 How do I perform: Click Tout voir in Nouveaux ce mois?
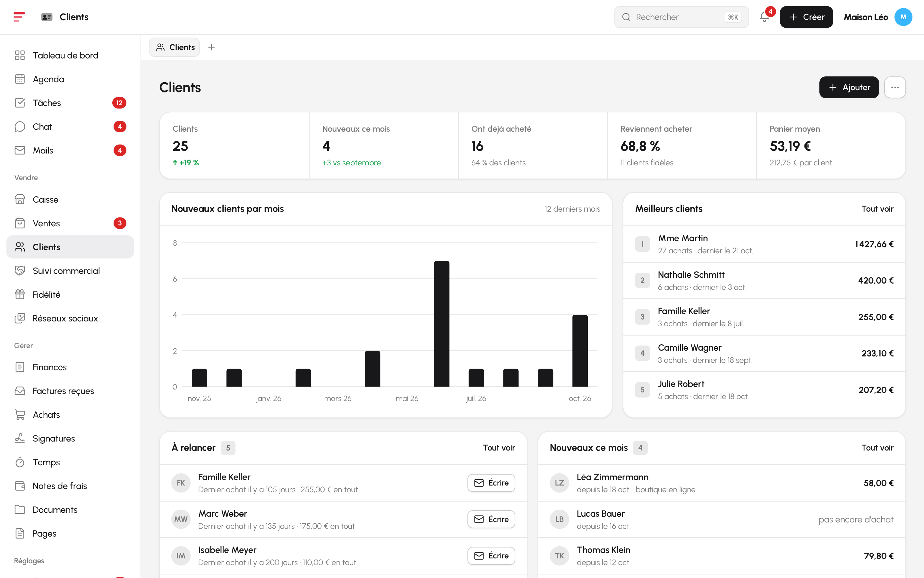click(877, 448)
